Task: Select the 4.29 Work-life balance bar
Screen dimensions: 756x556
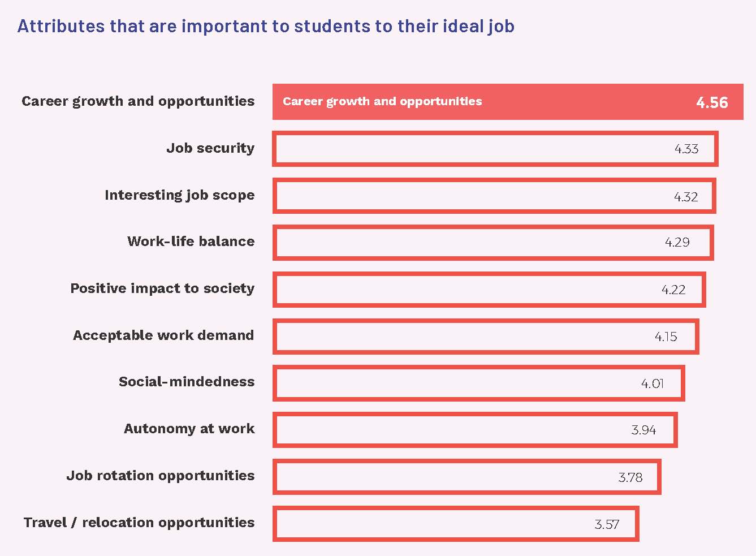Action: [x=493, y=243]
